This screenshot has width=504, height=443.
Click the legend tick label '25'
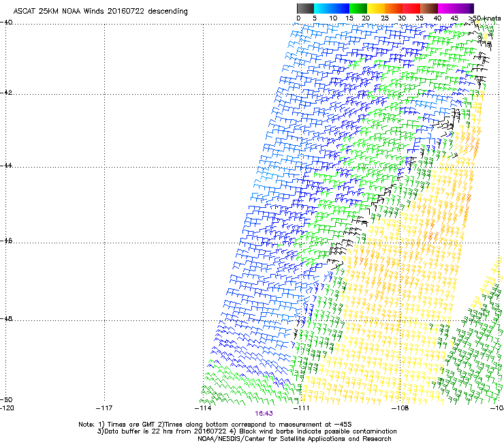[385, 18]
